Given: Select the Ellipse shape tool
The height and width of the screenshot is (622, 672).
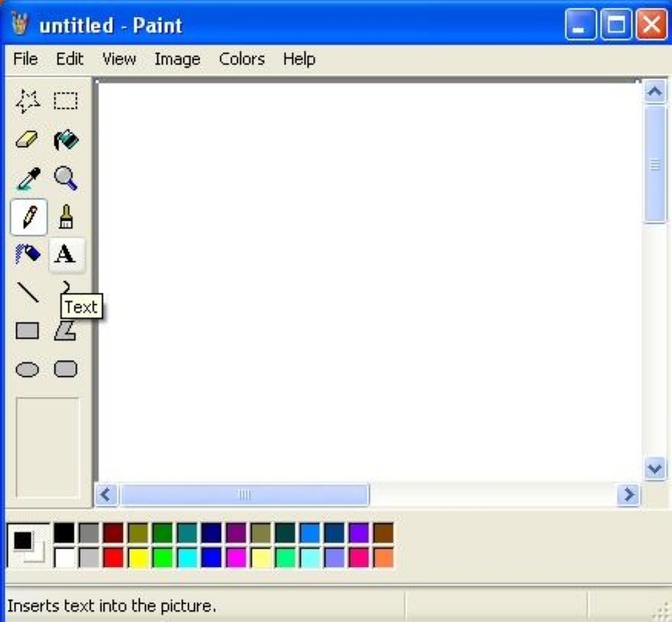Looking at the screenshot, I should (28, 369).
